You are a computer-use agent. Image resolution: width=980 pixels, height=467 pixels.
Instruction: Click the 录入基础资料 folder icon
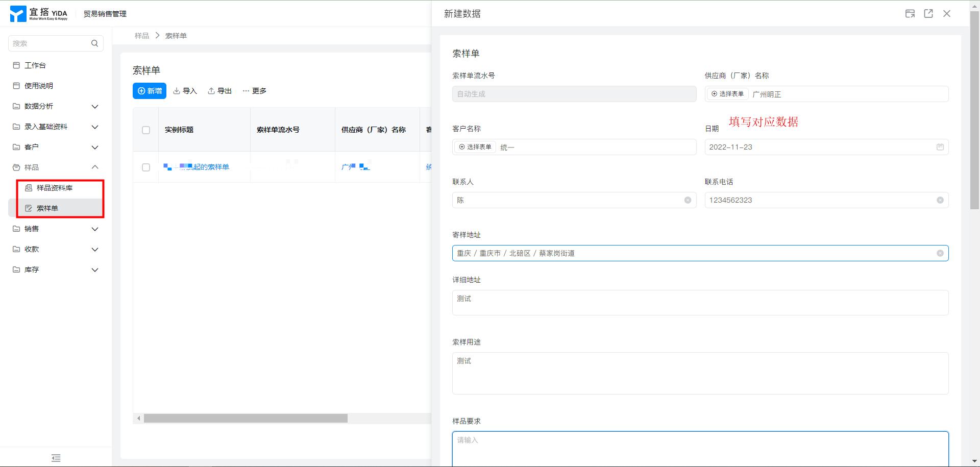[16, 127]
